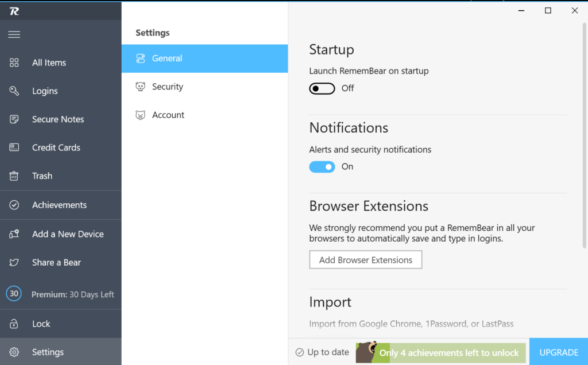Click the Credit Cards icon
This screenshot has height=365, width=588.
(x=14, y=147)
